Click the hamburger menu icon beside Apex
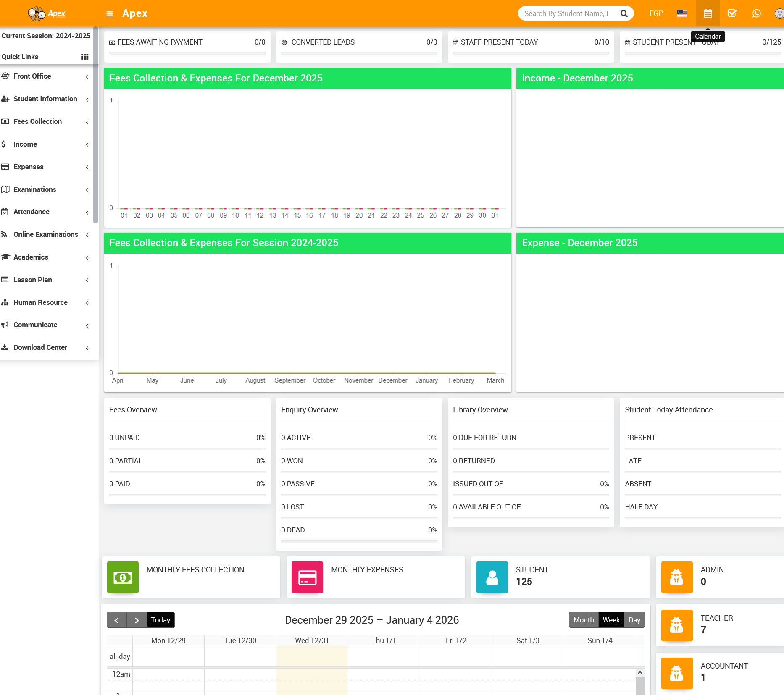The height and width of the screenshot is (695, 784). (x=110, y=14)
